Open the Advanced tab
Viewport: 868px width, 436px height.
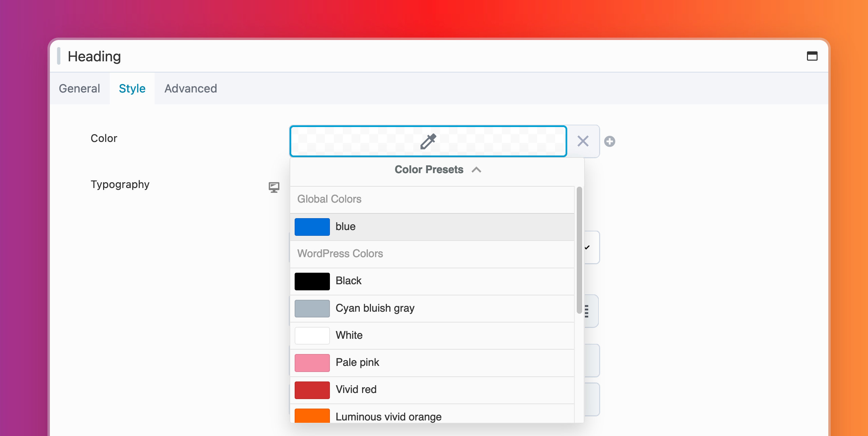191,88
